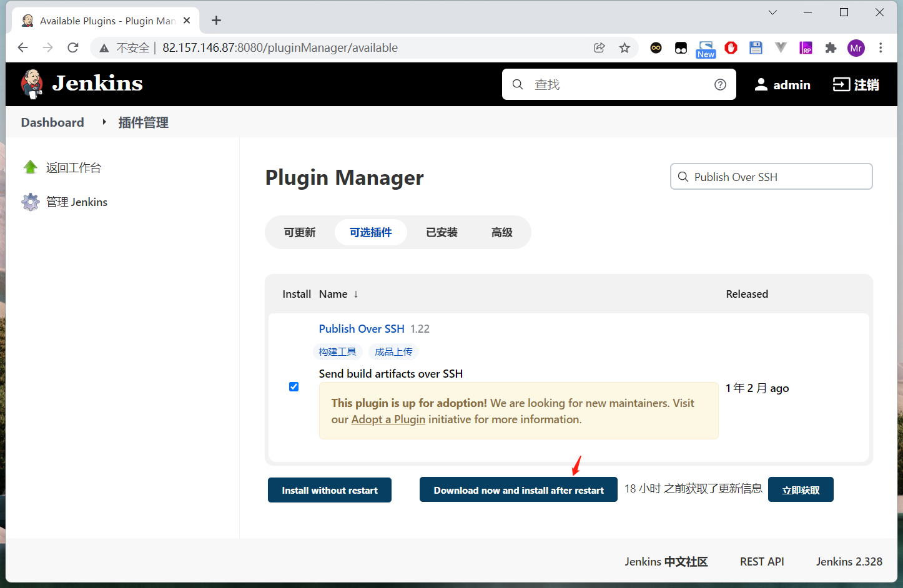This screenshot has height=588, width=903.
Task: Click the 立即获取 button
Action: 801,490
